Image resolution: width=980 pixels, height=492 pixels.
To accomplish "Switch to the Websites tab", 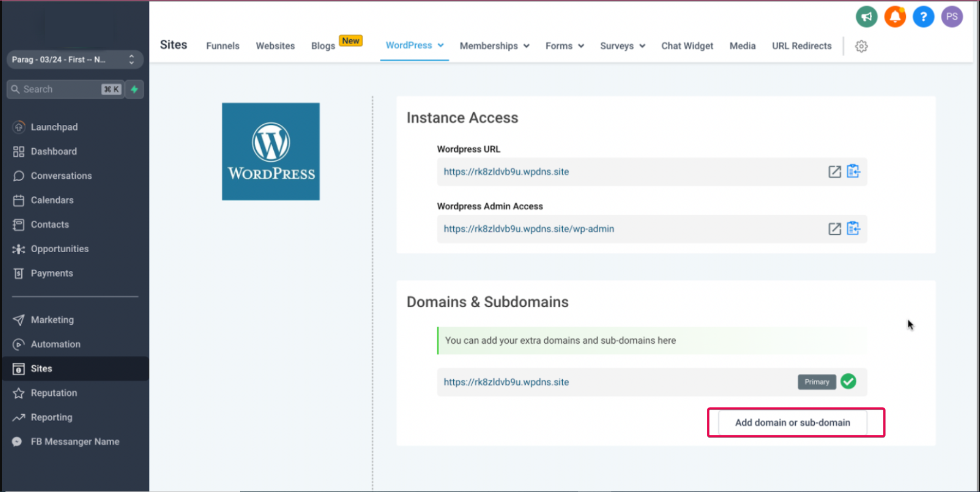I will (275, 46).
